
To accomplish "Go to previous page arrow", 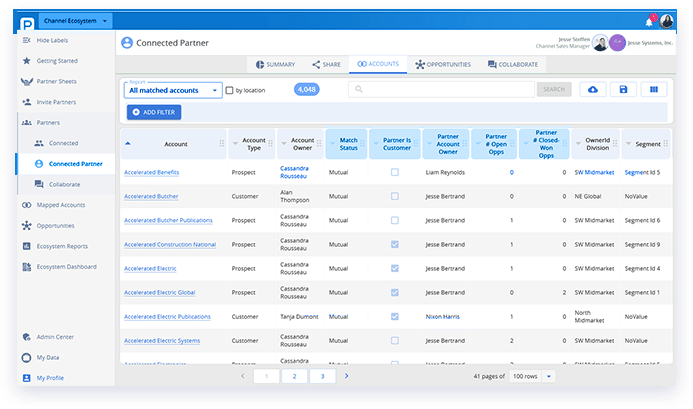I will 243,376.
